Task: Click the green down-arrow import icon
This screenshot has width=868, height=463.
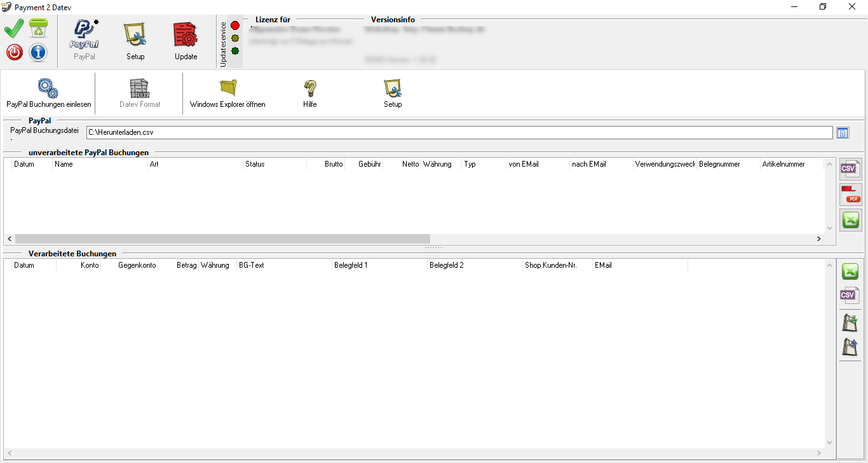Action: [850, 322]
